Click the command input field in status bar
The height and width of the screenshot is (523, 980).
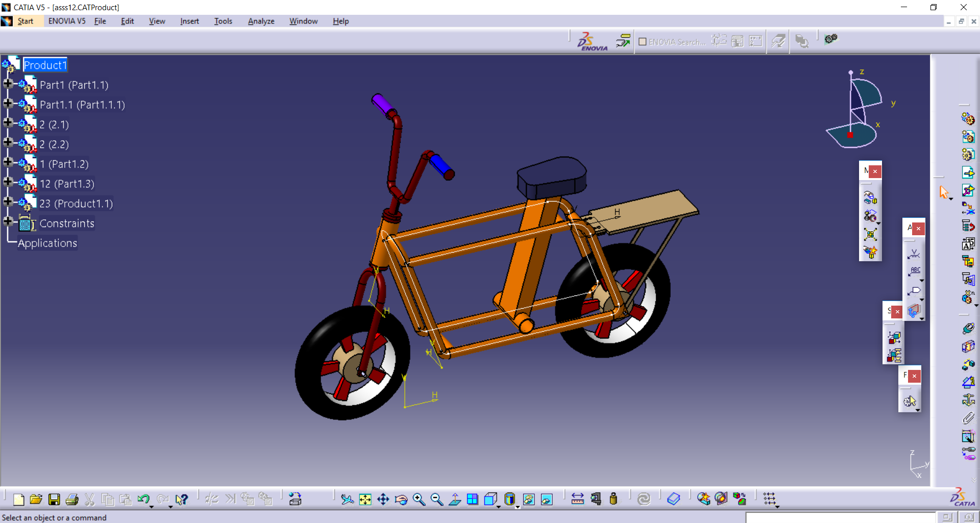(x=840, y=517)
